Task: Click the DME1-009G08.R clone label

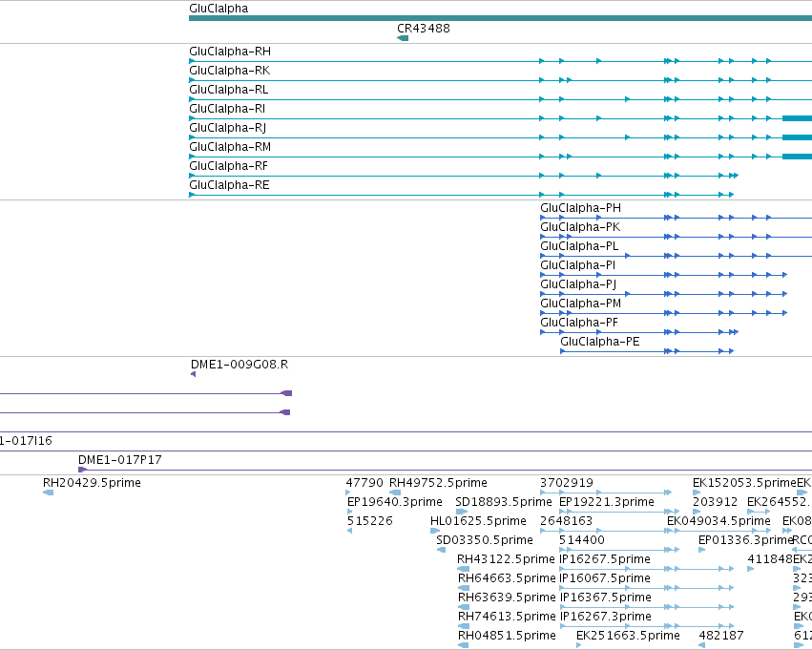Action: coord(239,365)
